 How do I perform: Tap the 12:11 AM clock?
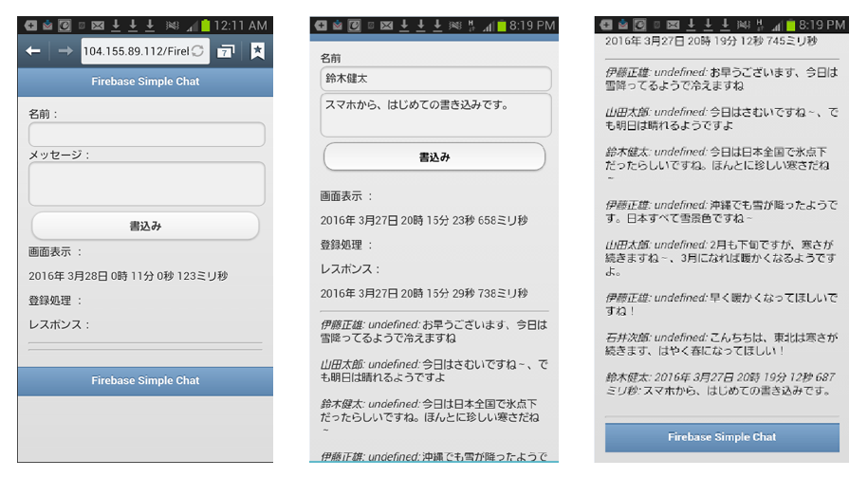[x=240, y=26]
